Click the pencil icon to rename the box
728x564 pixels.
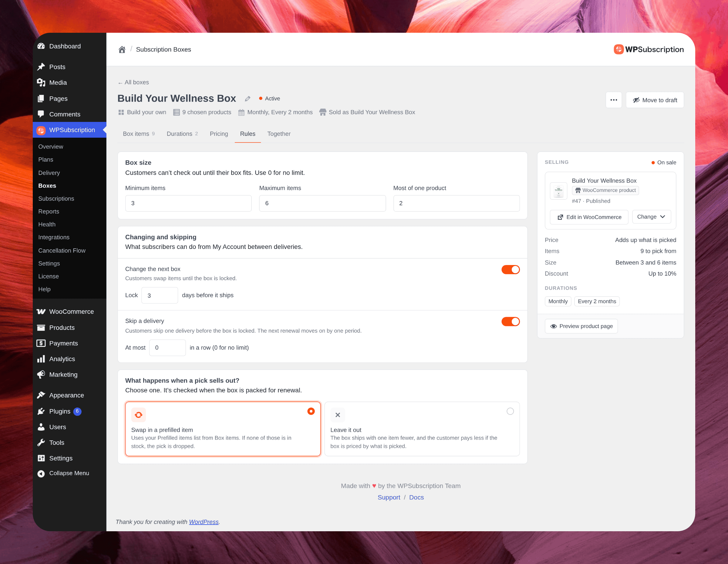(247, 99)
